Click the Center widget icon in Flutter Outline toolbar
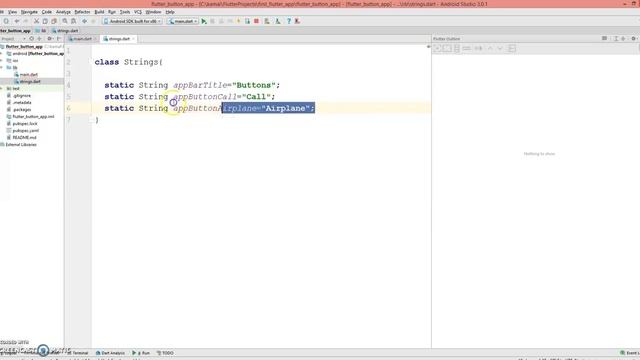This screenshot has height=360, width=640. [438, 49]
